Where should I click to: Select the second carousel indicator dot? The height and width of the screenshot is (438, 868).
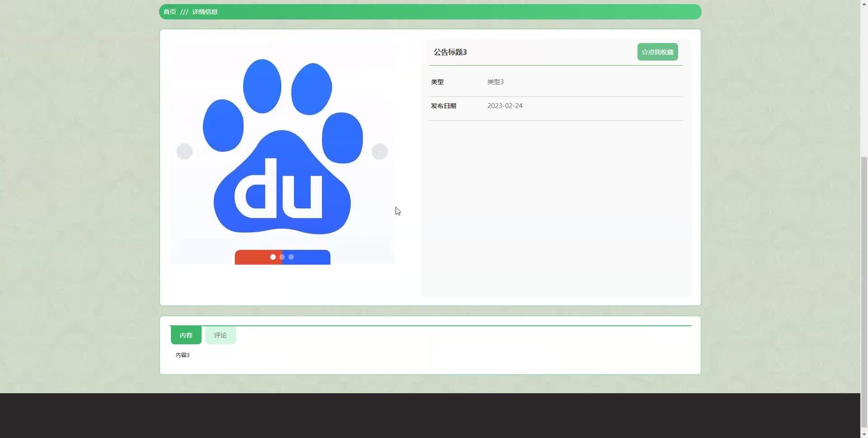point(282,257)
